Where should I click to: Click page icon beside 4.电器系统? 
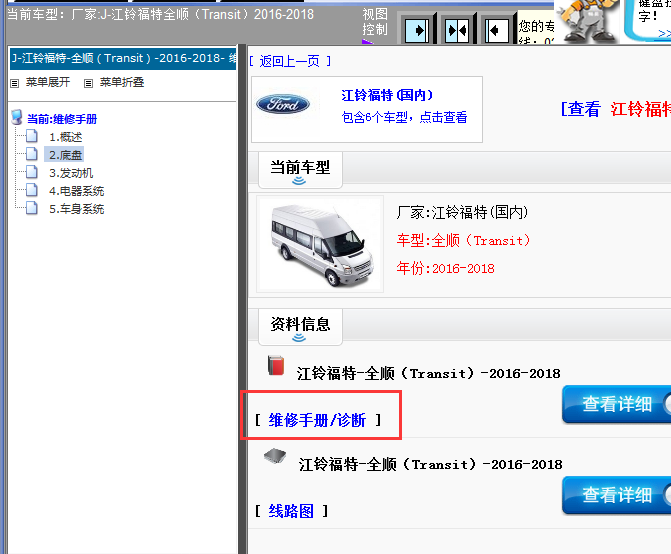pos(32,190)
